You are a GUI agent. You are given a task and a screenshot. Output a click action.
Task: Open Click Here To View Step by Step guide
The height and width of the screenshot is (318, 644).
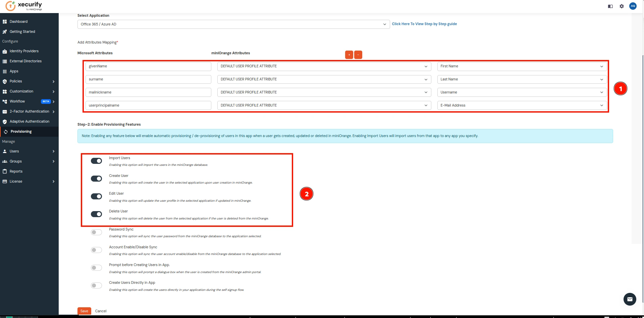tap(424, 24)
